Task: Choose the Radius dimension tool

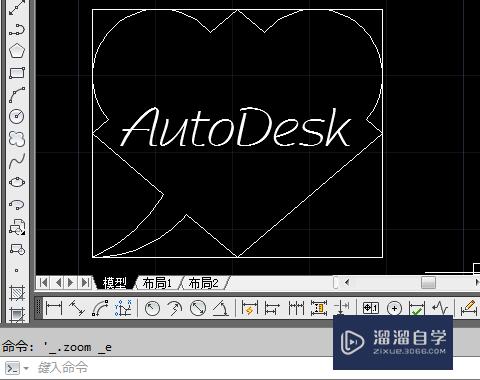Action: click(152, 308)
